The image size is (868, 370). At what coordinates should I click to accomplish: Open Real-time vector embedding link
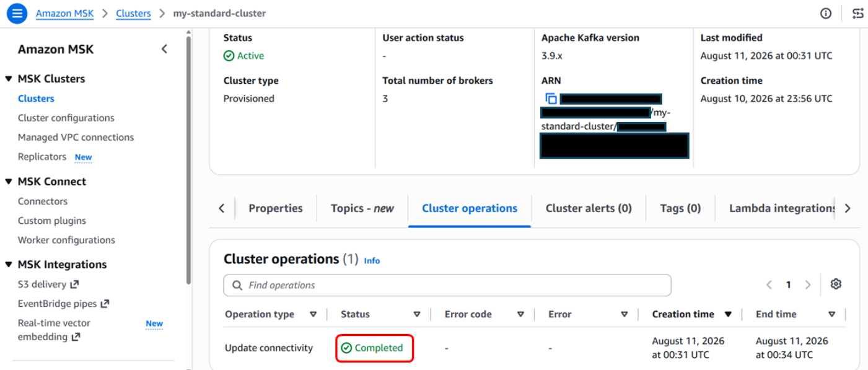click(54, 330)
